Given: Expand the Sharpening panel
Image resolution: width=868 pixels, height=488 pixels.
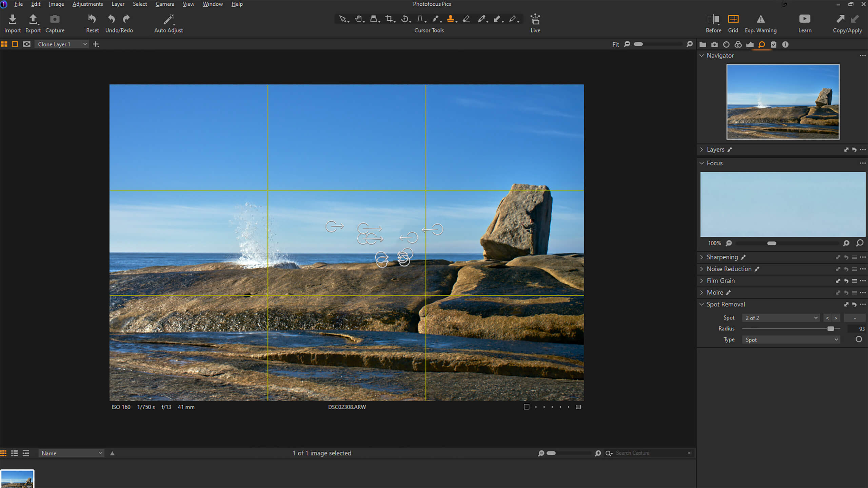Looking at the screenshot, I should (x=702, y=257).
